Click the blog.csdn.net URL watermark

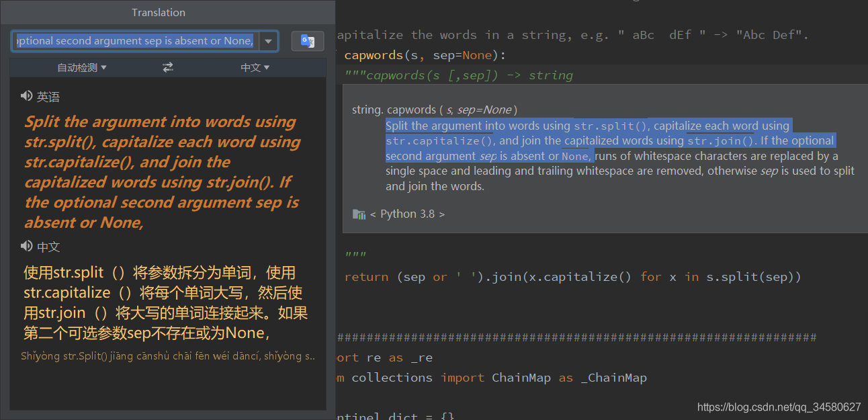(x=779, y=407)
